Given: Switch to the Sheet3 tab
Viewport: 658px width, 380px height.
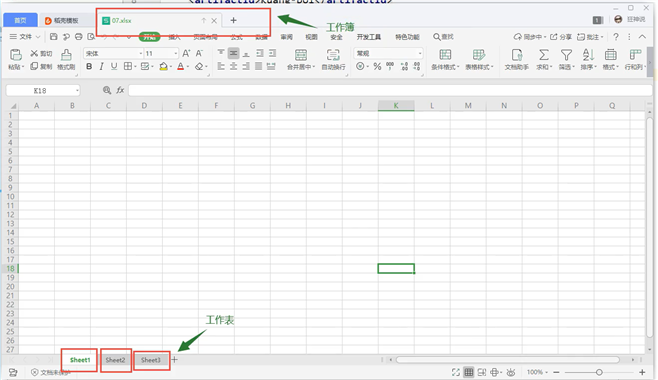Looking at the screenshot, I should (151, 360).
